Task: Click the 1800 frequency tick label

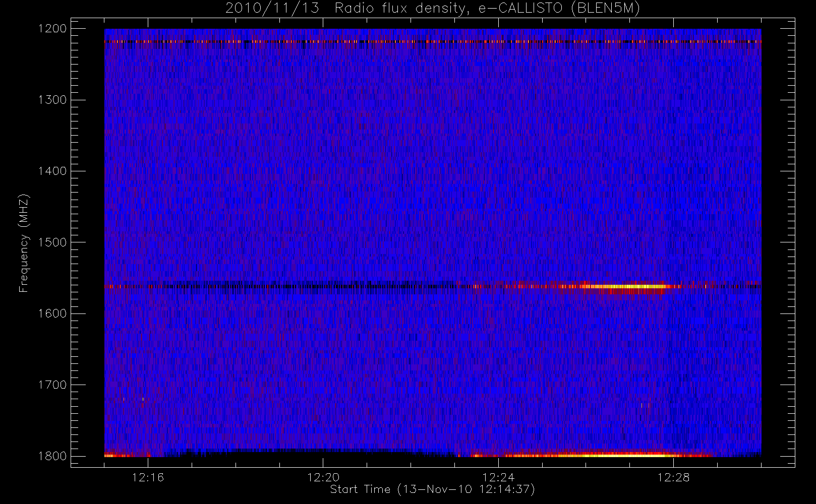Action: [x=52, y=456]
